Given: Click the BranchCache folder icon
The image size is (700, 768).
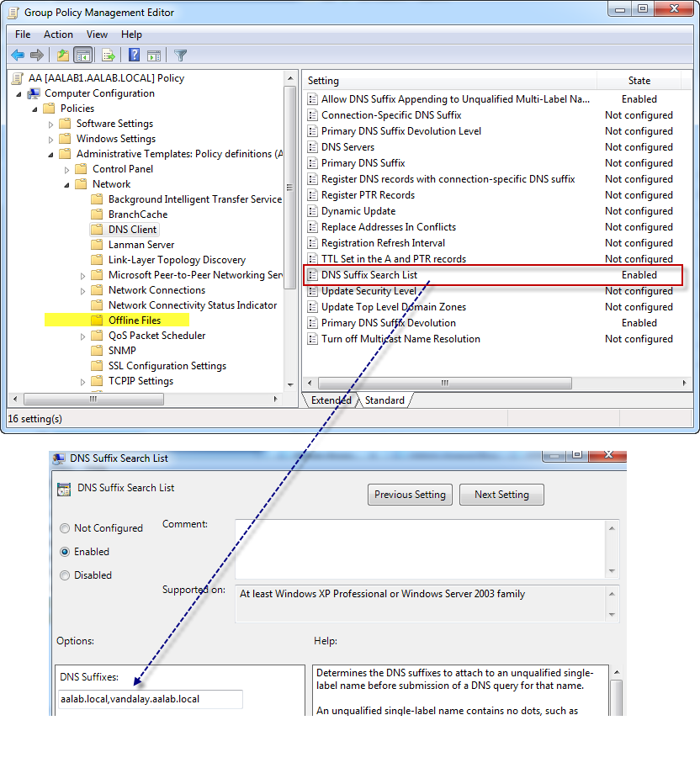Looking at the screenshot, I should coord(97,214).
